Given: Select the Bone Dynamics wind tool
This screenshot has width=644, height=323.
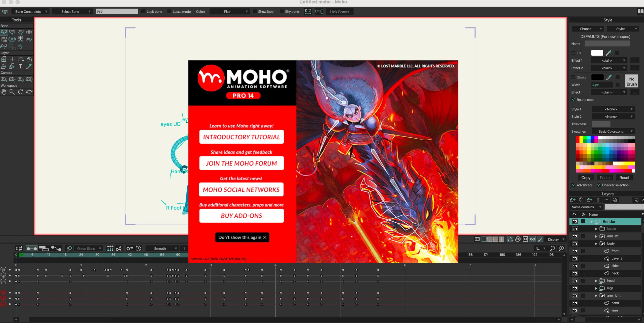Looking at the screenshot, I should pos(21,46).
